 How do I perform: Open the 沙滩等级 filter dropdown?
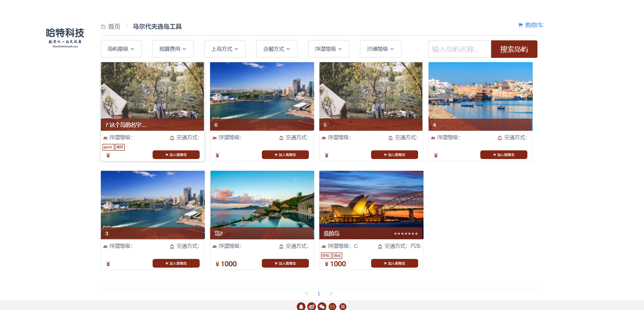coord(380,49)
